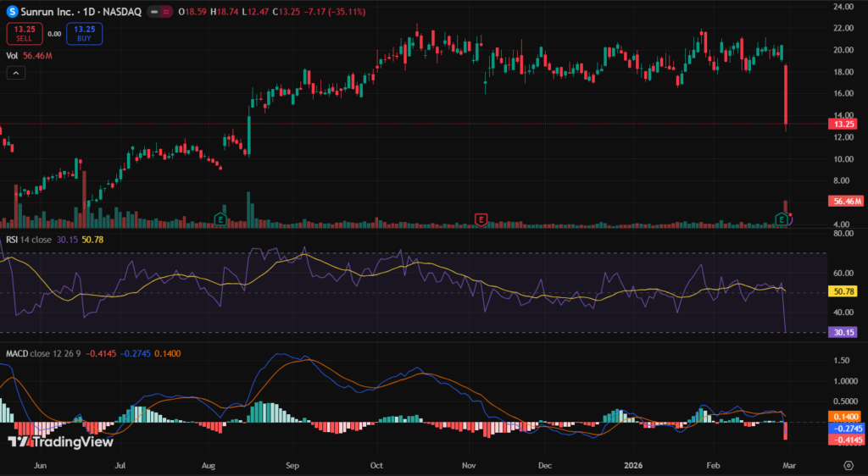Select the Vol indicator legend

13,56
